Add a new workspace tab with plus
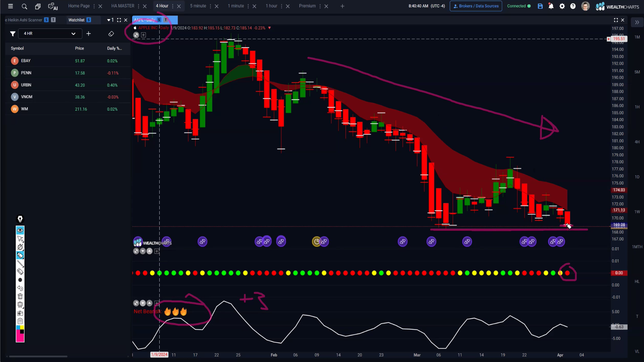The image size is (644, 362). [342, 6]
